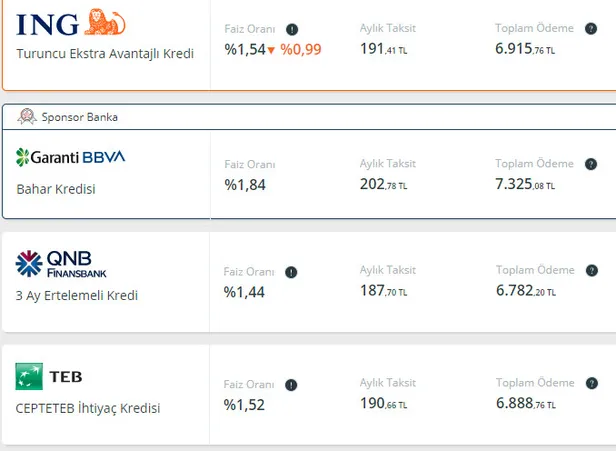
Task: Click the Sponsor Banka badge icon
Action: [x=27, y=116]
